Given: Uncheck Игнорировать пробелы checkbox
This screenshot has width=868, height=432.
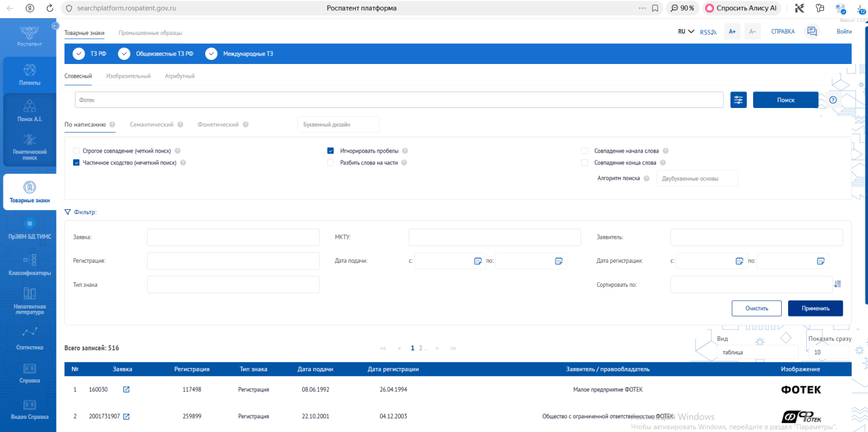Looking at the screenshot, I should pos(330,151).
